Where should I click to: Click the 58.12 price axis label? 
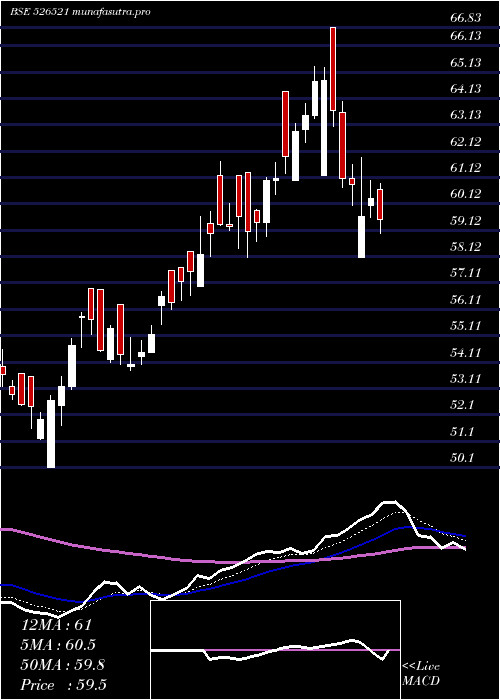coord(466,247)
